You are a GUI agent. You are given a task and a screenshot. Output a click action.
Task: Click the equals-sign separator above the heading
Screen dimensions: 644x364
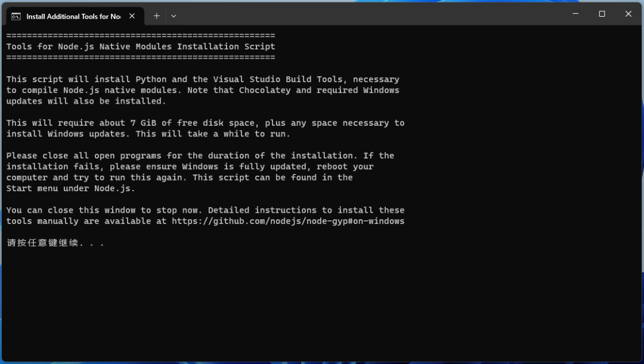click(140, 36)
